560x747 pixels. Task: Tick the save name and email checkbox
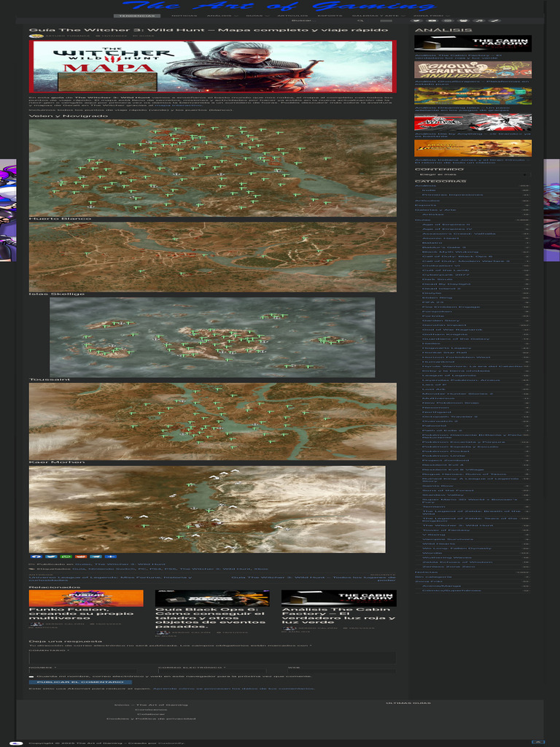[31, 676]
